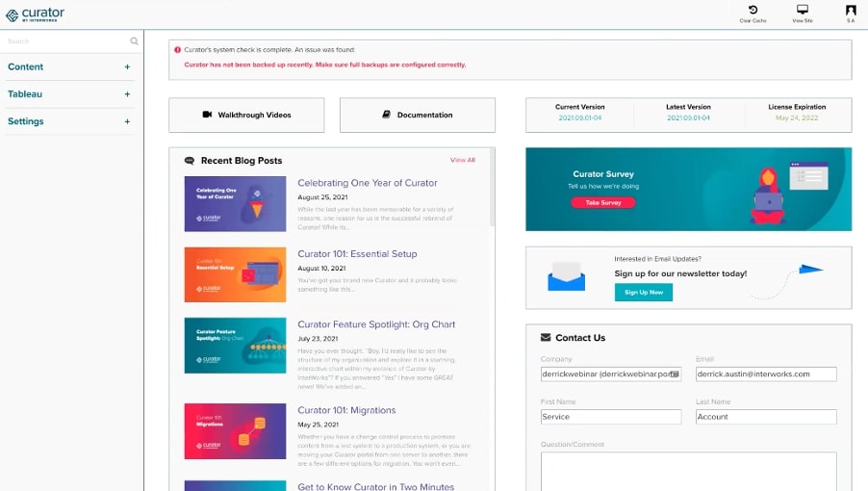
Task: Click the chat bubble icon beside Recent Blog Posts
Action: [x=190, y=161]
